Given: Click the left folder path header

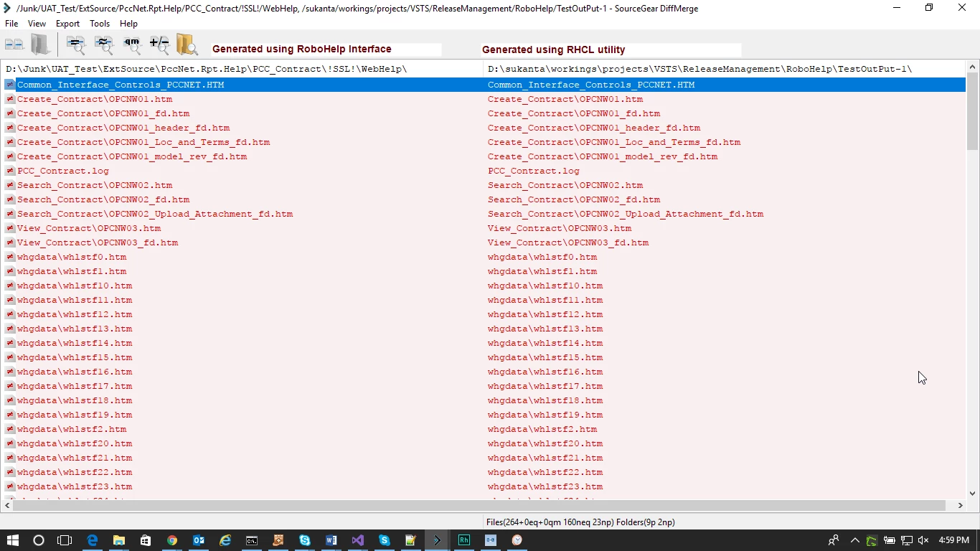Looking at the screenshot, I should (207, 69).
